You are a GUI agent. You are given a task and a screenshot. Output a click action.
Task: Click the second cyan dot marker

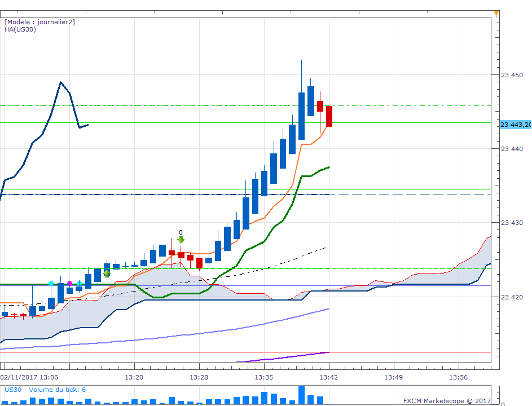point(79,283)
